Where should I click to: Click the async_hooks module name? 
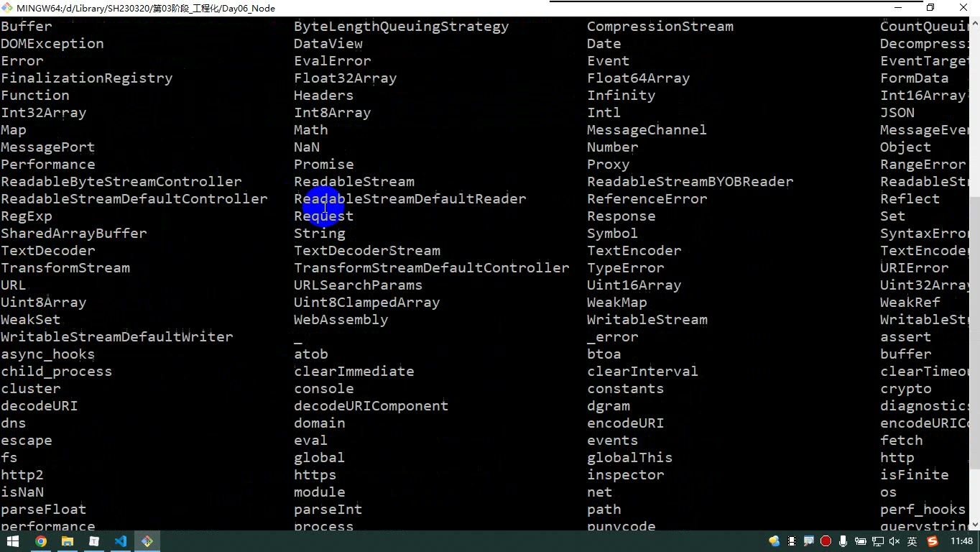click(48, 354)
